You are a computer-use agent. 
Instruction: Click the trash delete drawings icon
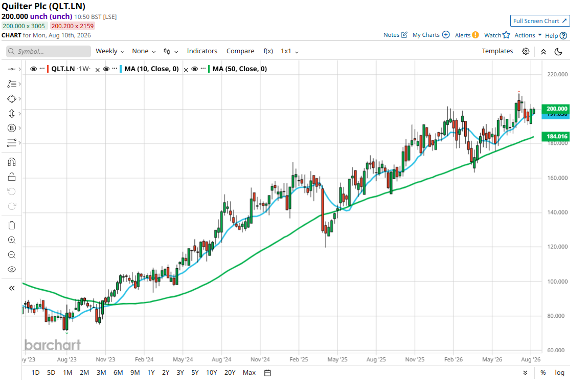12,225
